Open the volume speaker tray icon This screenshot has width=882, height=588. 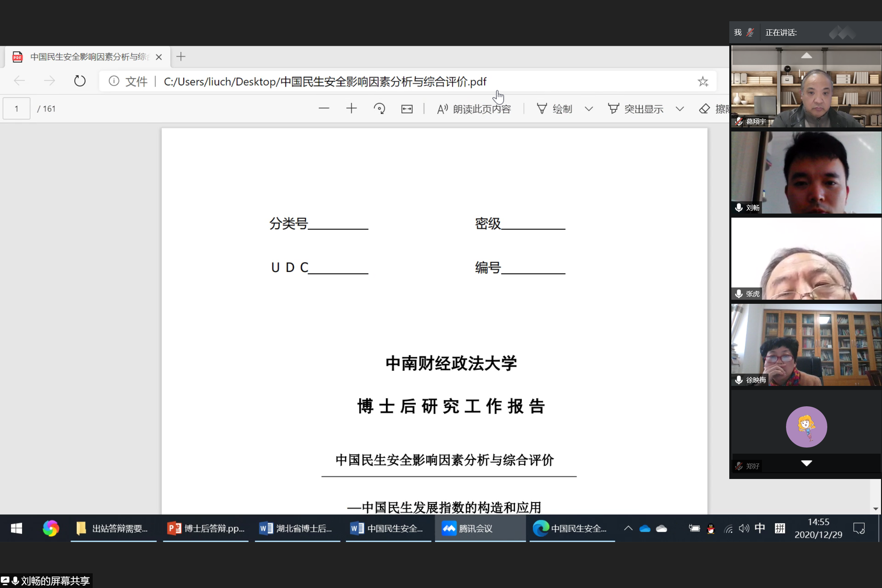pos(744,528)
